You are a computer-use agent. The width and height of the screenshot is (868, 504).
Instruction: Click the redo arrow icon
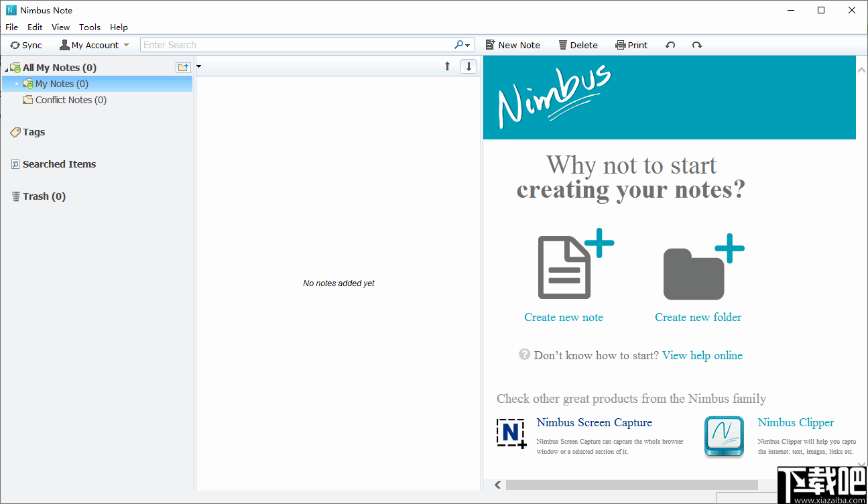click(697, 45)
